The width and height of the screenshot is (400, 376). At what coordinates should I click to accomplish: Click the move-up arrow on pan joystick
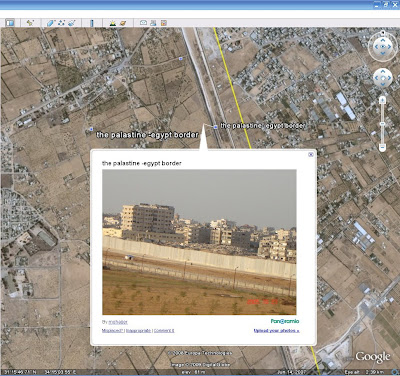(x=383, y=72)
